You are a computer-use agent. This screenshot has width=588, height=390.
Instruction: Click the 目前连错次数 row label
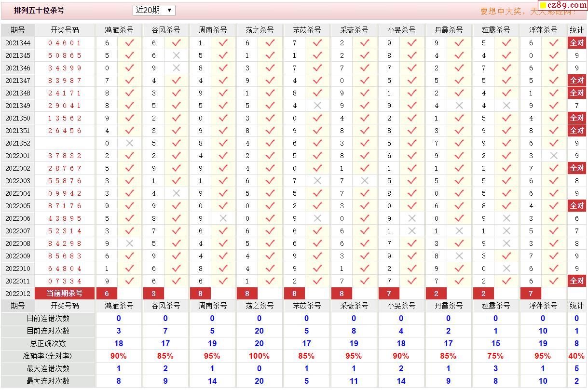pyautogui.click(x=48, y=318)
